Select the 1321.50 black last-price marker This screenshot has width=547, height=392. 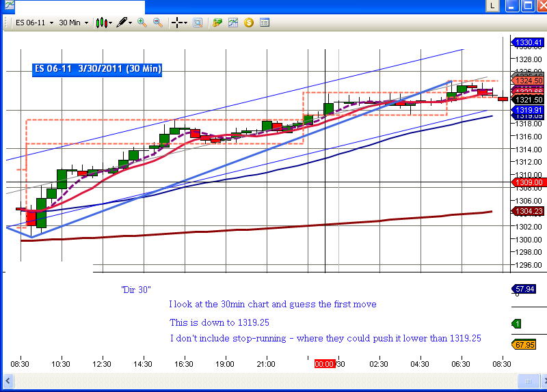(x=528, y=100)
